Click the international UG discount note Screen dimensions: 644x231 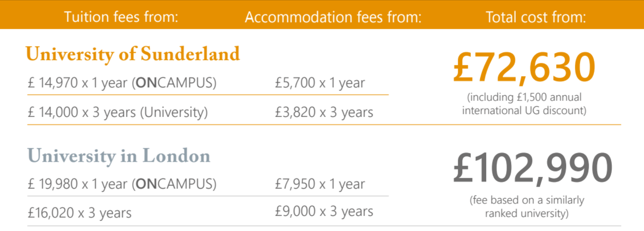click(x=524, y=104)
